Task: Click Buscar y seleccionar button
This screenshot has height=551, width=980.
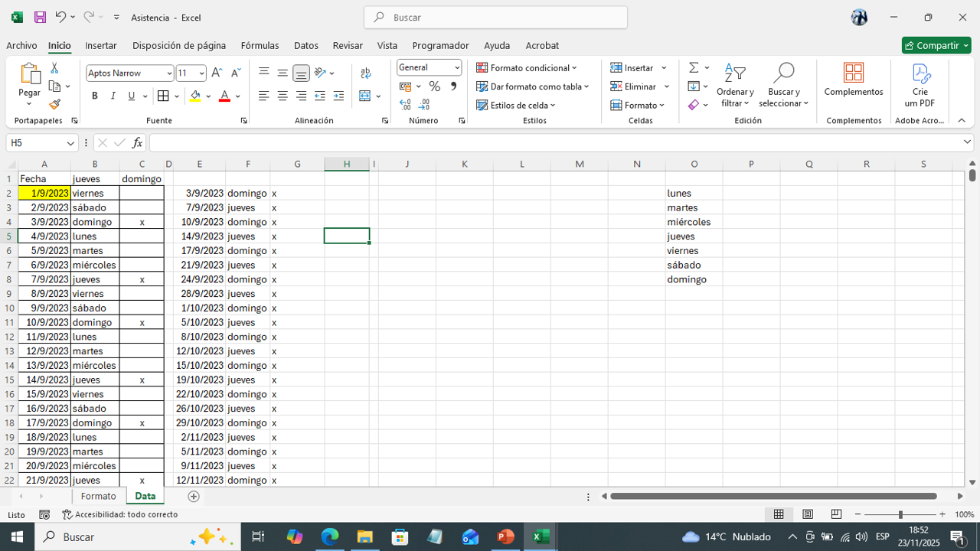Action: [x=784, y=85]
